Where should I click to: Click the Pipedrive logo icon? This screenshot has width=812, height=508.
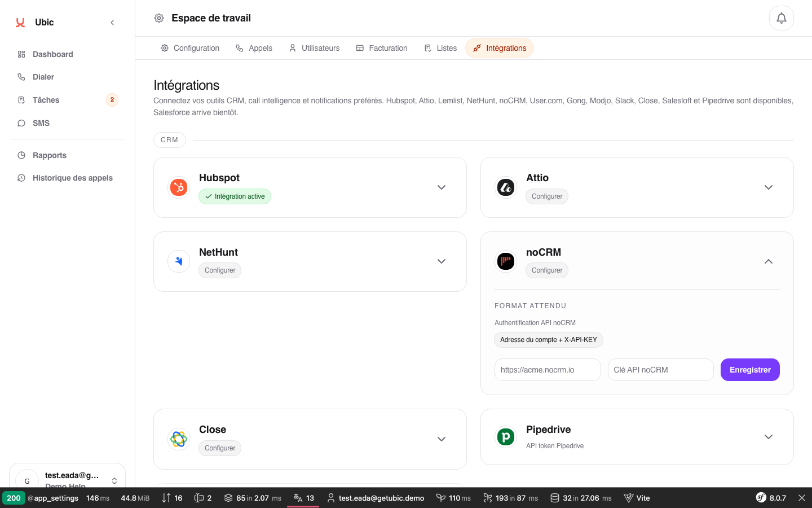506,437
